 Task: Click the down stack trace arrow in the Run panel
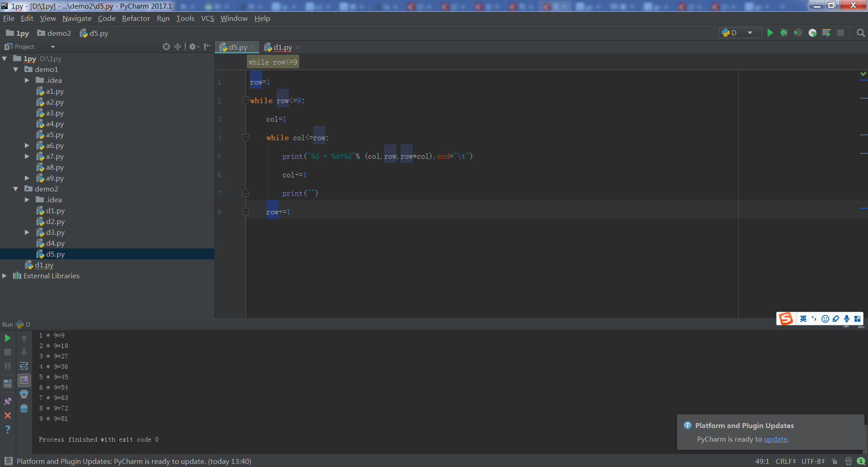coord(24,352)
